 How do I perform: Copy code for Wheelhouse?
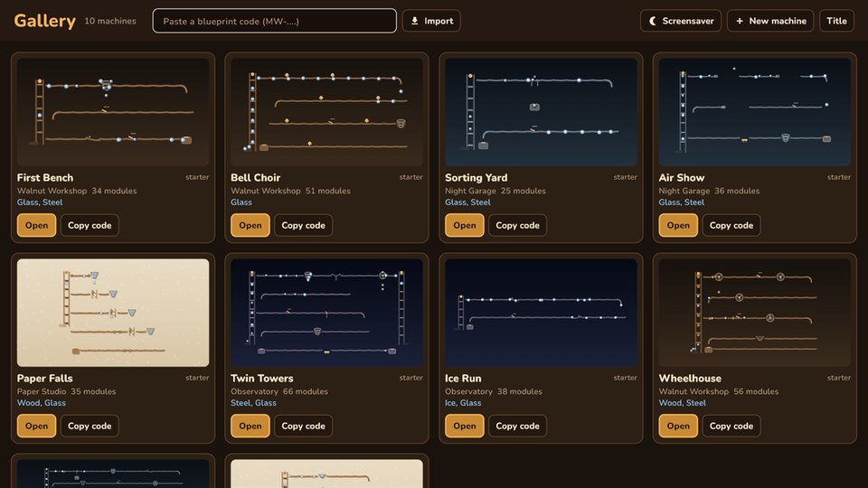pos(731,426)
